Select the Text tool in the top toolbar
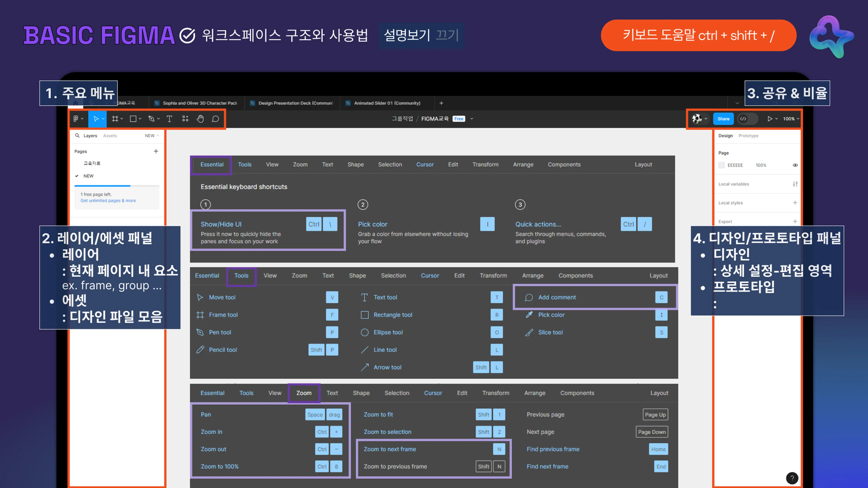Image resolution: width=868 pixels, height=488 pixels. (170, 119)
